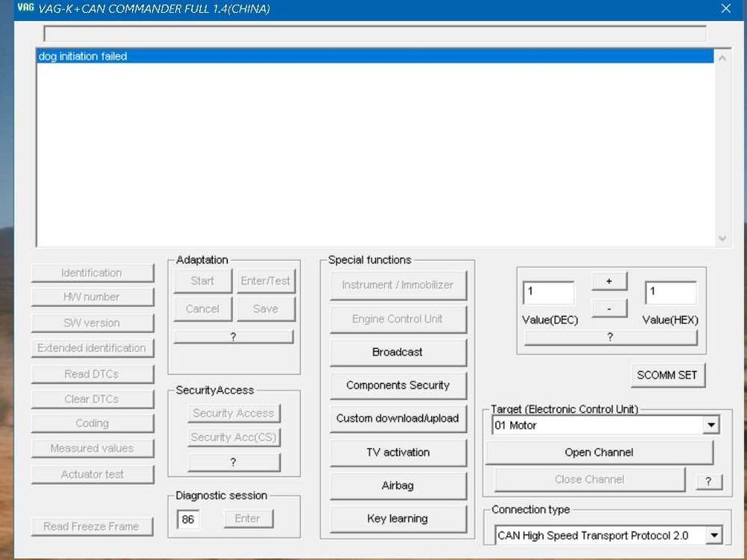The width and height of the screenshot is (747, 560).
Task: Click the Broadcast button
Action: (x=397, y=352)
